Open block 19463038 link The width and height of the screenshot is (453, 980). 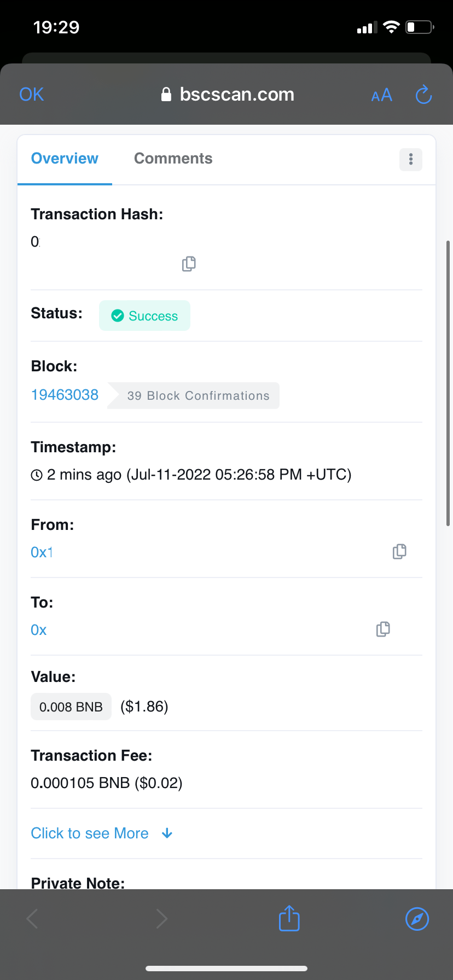click(65, 395)
